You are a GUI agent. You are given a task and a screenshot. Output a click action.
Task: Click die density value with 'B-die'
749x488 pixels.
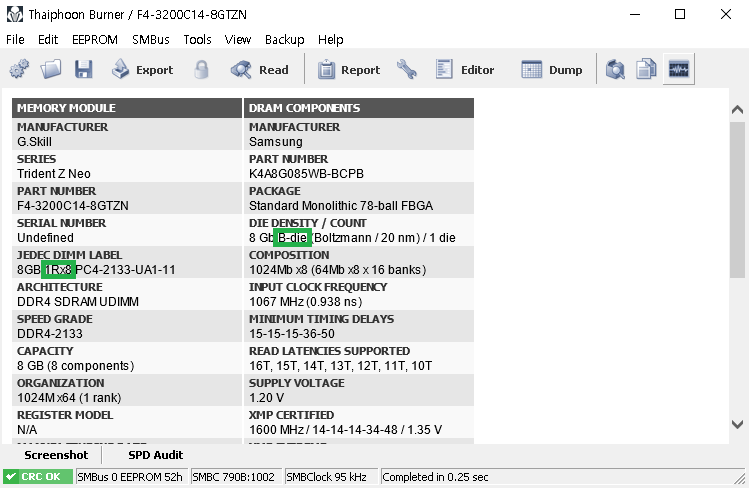(352, 238)
